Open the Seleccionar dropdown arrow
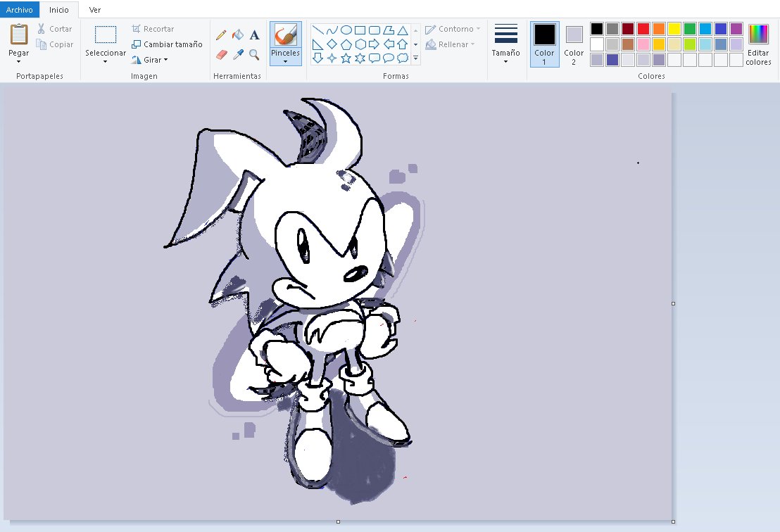 point(106,62)
